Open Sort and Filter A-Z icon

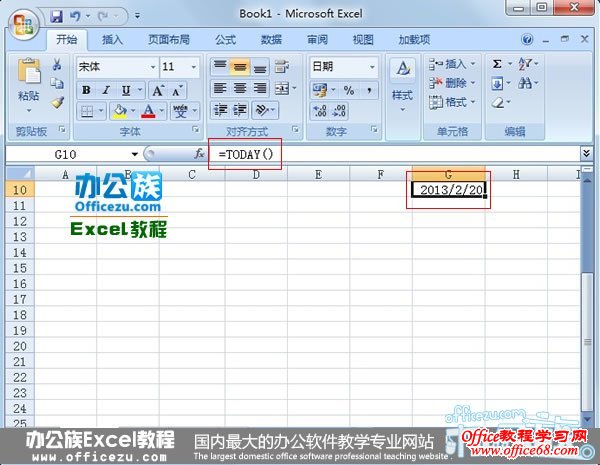[524, 64]
